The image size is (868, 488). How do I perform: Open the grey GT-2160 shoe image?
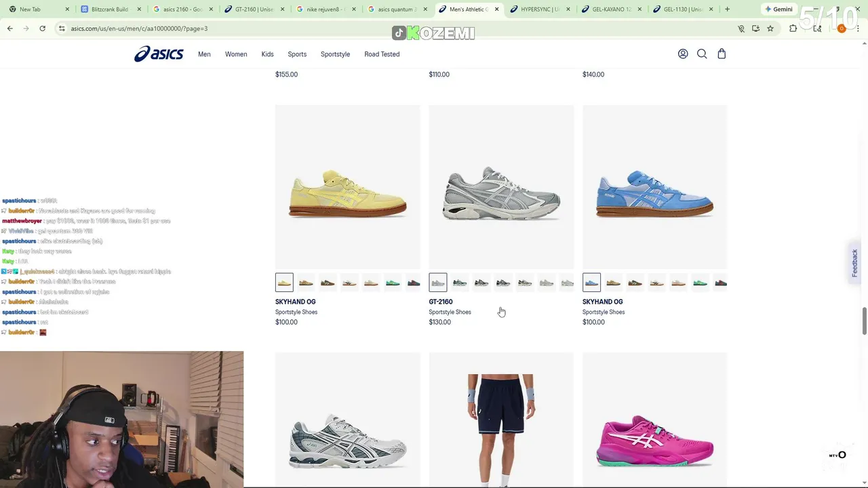501,187
